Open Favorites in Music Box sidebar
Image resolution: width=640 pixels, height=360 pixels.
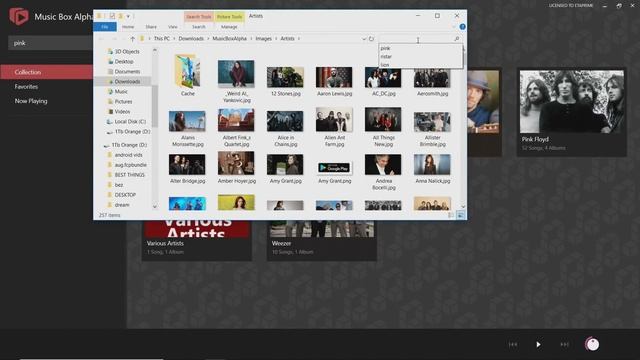26,87
